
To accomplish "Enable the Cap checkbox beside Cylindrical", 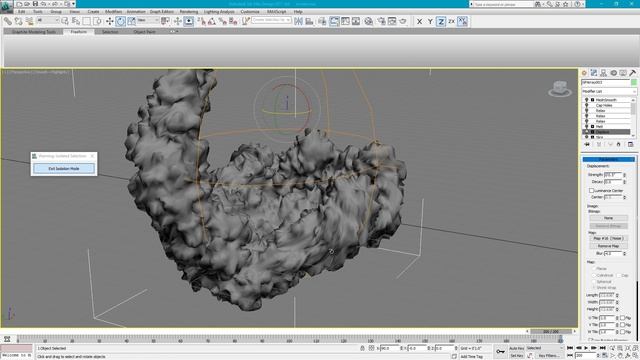I will (619, 276).
